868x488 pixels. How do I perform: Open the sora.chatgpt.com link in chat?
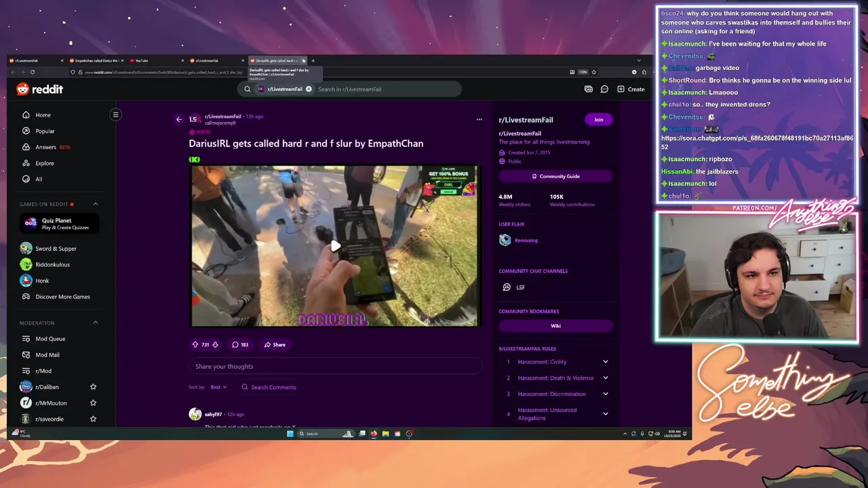tap(757, 142)
